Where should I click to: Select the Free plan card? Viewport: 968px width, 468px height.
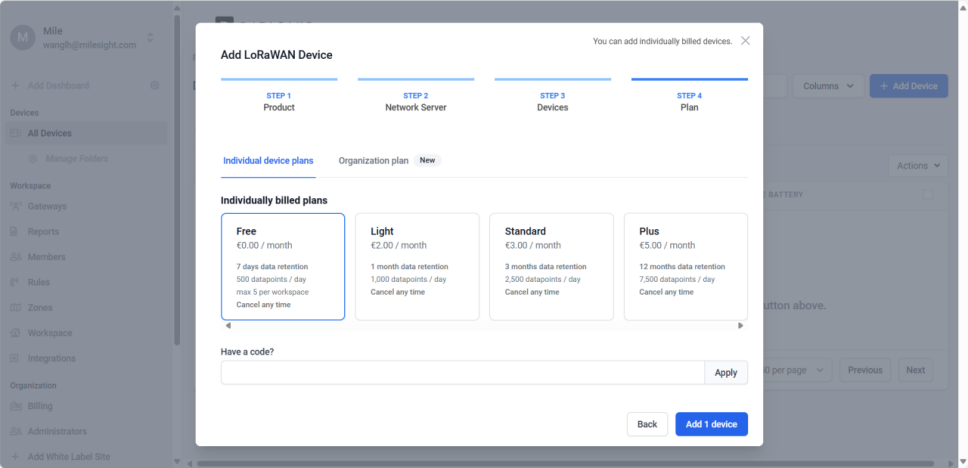(283, 267)
